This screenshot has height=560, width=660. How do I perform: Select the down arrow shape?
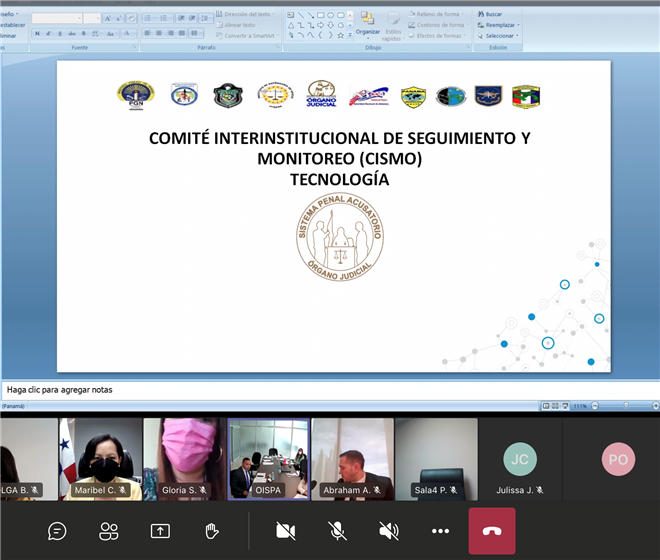[331, 25]
